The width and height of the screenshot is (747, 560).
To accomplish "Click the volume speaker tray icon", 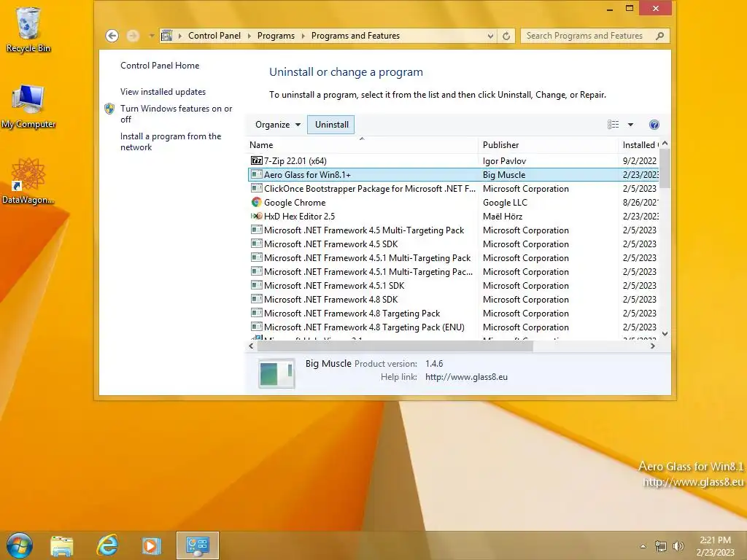I will (x=678, y=546).
